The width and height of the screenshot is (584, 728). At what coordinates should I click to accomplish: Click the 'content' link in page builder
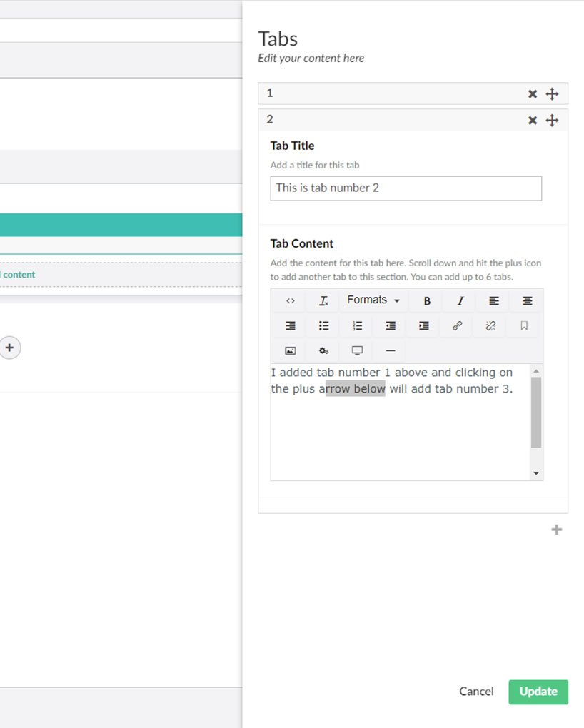(x=19, y=274)
